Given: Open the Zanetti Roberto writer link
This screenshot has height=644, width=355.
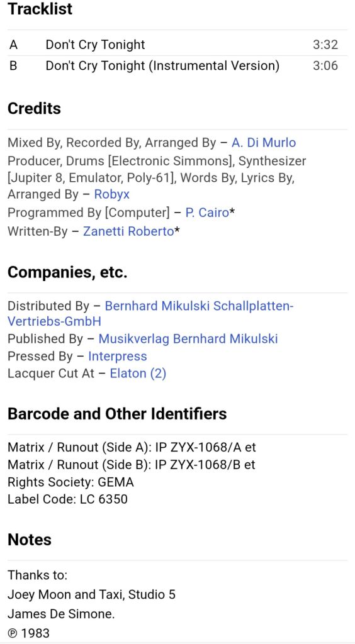Looking at the screenshot, I should coord(128,231).
